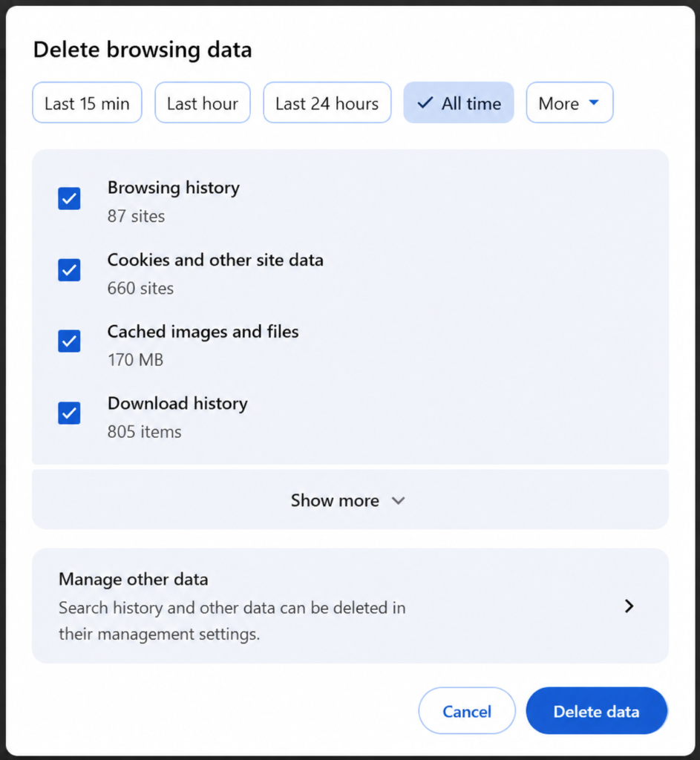Select the Last 15 min time range
The height and width of the screenshot is (760, 700).
point(88,102)
